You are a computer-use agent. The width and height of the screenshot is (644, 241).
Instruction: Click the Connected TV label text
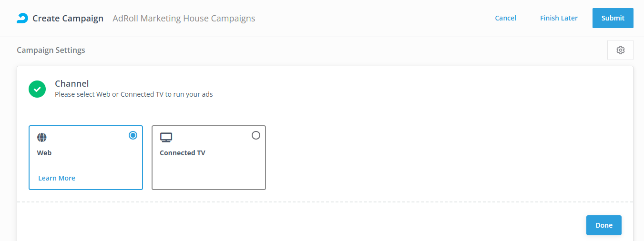183,153
